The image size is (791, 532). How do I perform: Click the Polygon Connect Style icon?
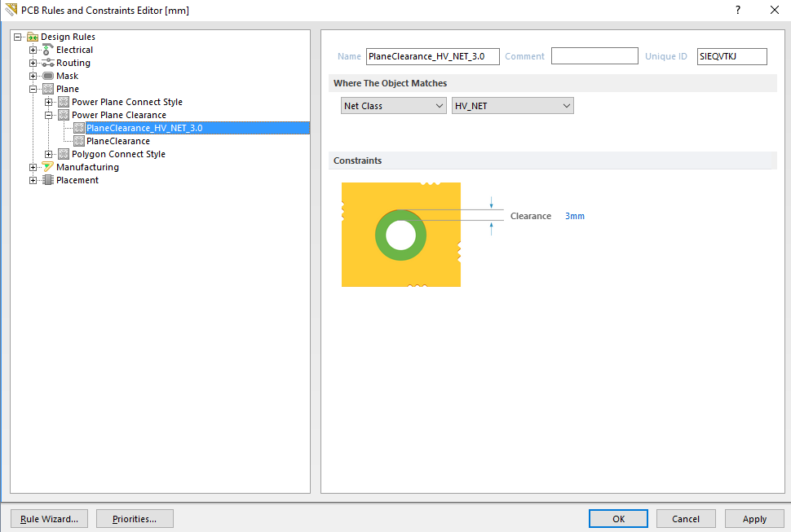click(64, 154)
